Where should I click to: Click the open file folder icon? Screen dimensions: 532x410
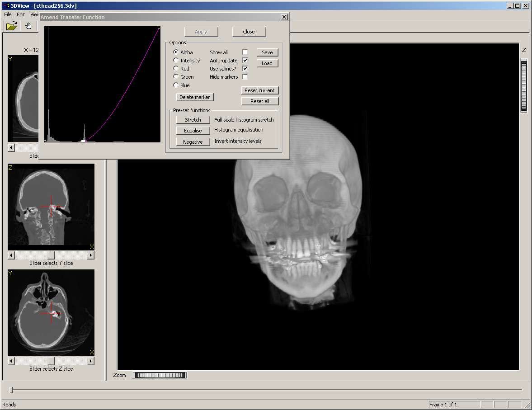12,26
